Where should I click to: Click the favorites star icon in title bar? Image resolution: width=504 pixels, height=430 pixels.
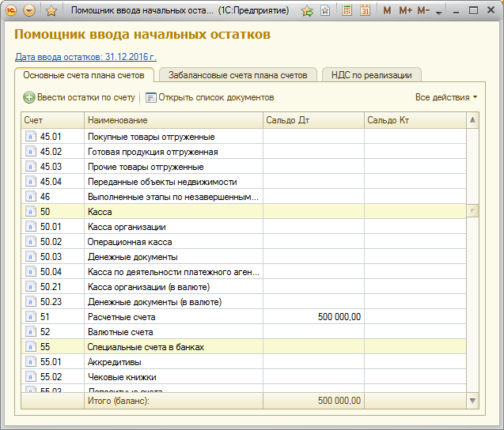click(51, 11)
